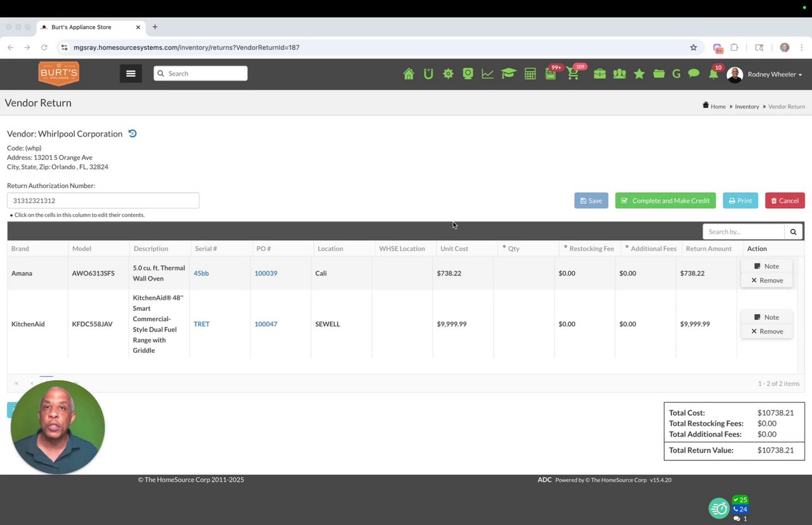Print the vendor return
The width and height of the screenshot is (812, 525).
(x=740, y=201)
